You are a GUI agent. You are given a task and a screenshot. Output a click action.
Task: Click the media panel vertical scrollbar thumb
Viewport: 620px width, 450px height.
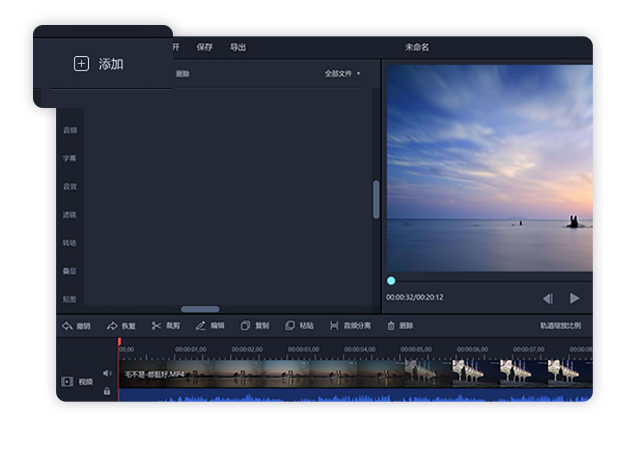click(x=376, y=199)
